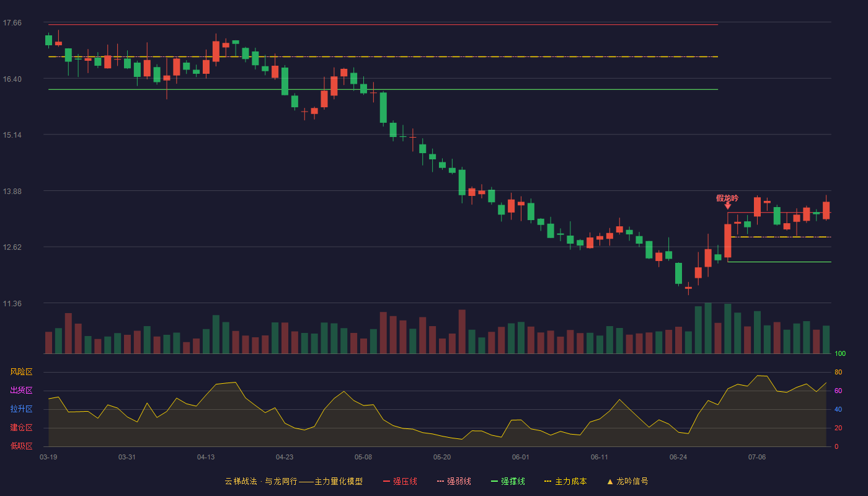Screen dimensions: 868x496
Task: Click the 03-19 date label
Action: click(x=48, y=457)
